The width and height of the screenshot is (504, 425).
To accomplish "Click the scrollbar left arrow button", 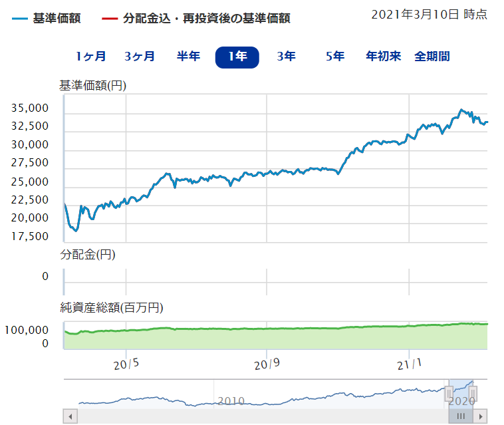I will coord(70,416).
